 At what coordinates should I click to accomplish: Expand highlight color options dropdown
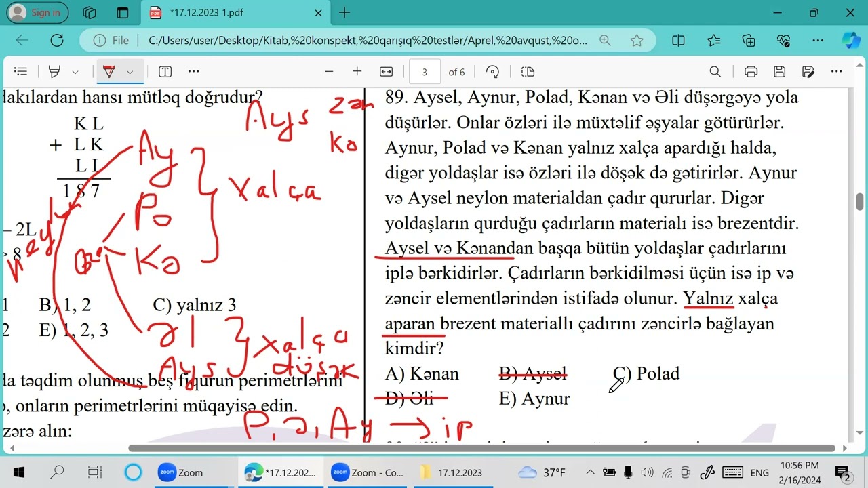click(75, 72)
